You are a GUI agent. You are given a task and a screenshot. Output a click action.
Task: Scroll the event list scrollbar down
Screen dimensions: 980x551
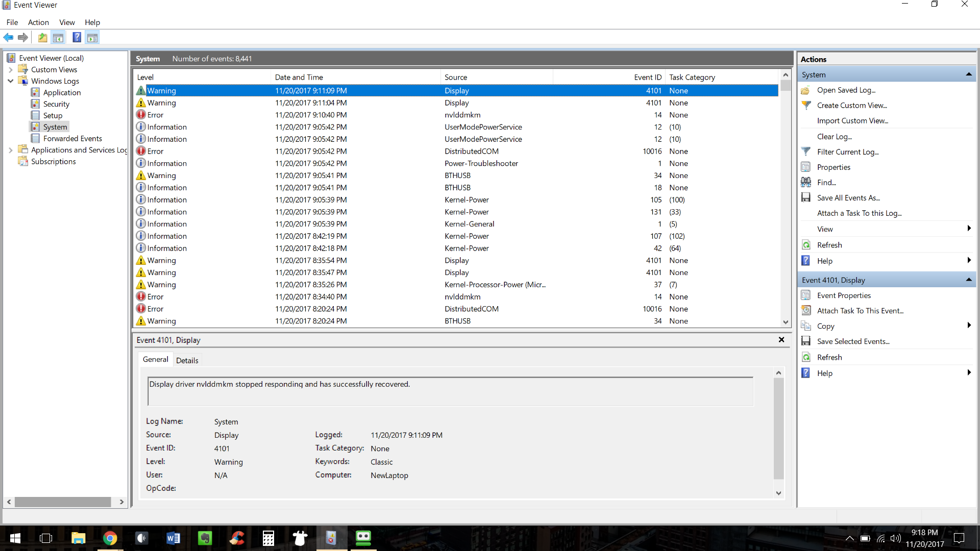(785, 321)
